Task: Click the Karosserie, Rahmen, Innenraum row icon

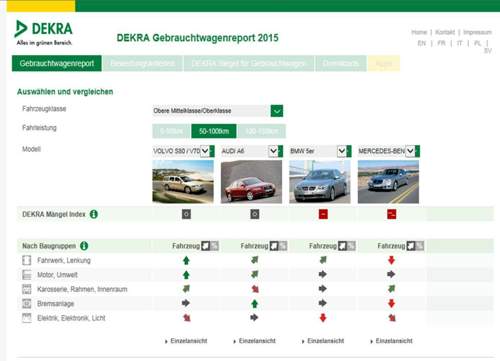Action: coord(27,289)
